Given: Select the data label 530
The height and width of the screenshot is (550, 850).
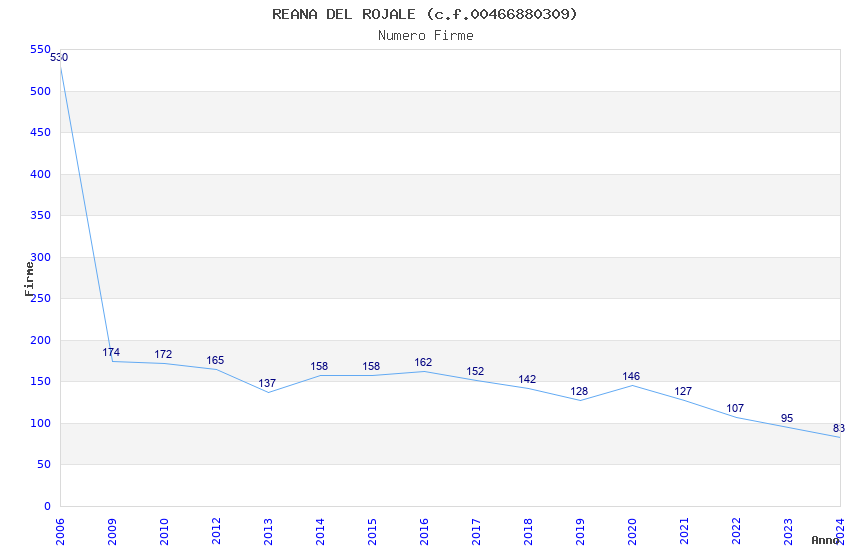Looking at the screenshot, I should click(x=59, y=57).
